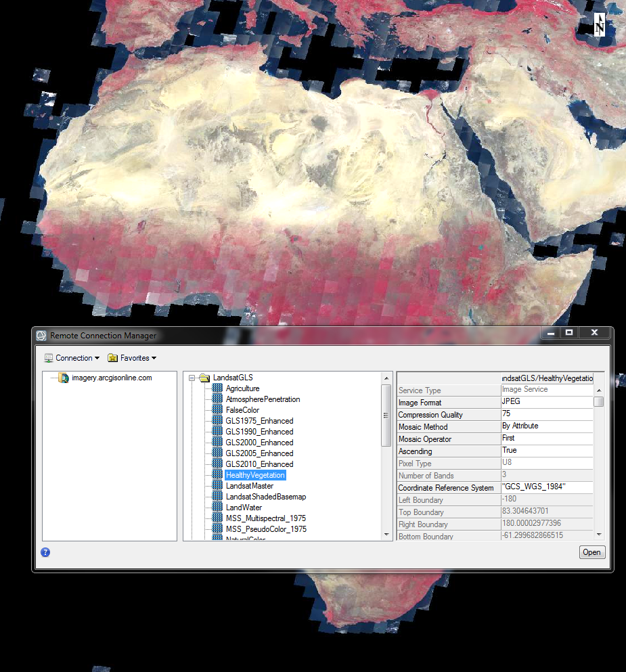Click the Image Format value JPEG
The width and height of the screenshot is (626, 672).
[545, 402]
